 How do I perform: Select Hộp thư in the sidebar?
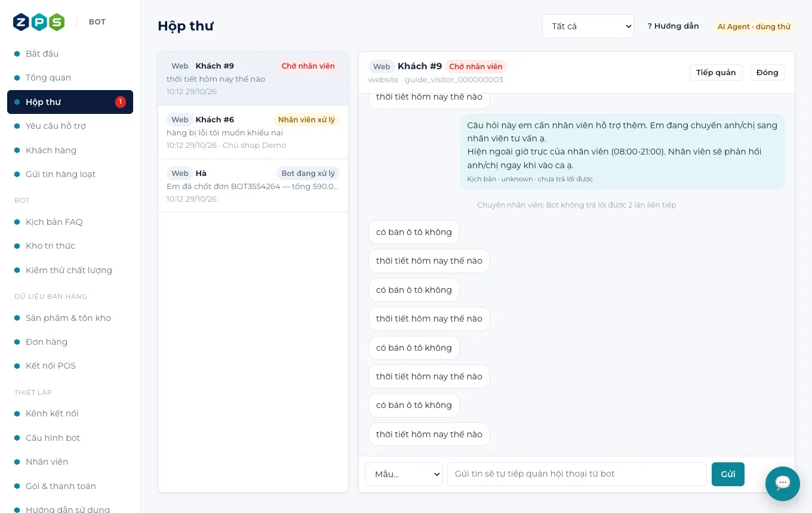[70, 102]
